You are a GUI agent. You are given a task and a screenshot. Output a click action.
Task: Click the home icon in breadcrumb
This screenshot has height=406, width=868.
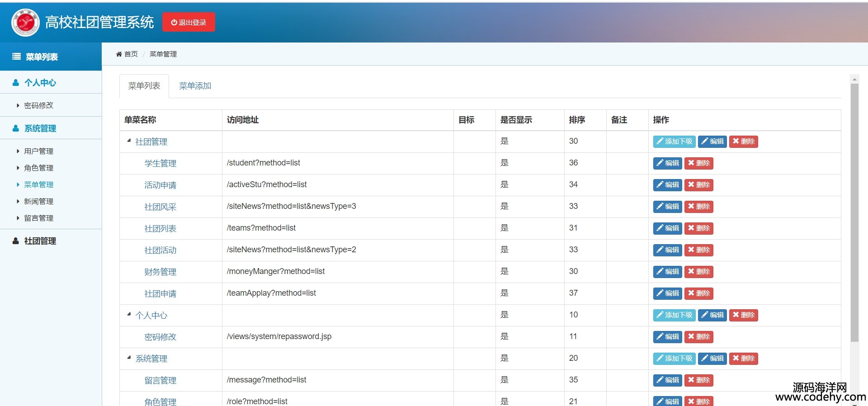point(119,54)
